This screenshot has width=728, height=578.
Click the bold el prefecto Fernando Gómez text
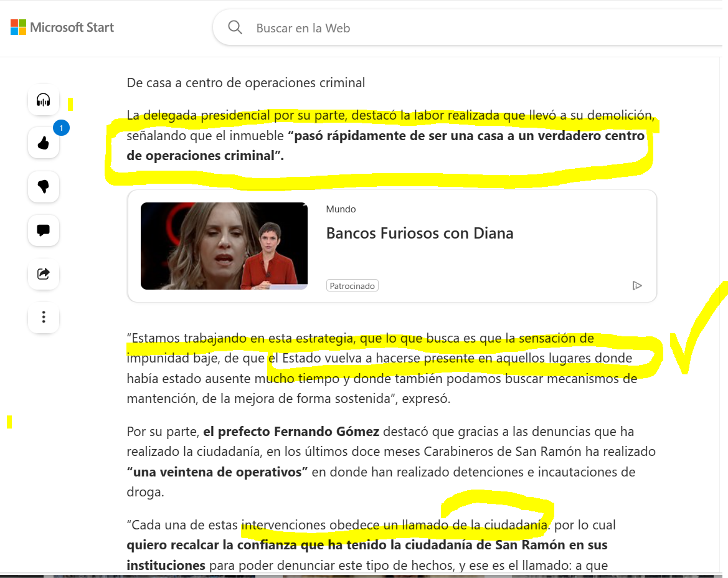click(x=291, y=431)
